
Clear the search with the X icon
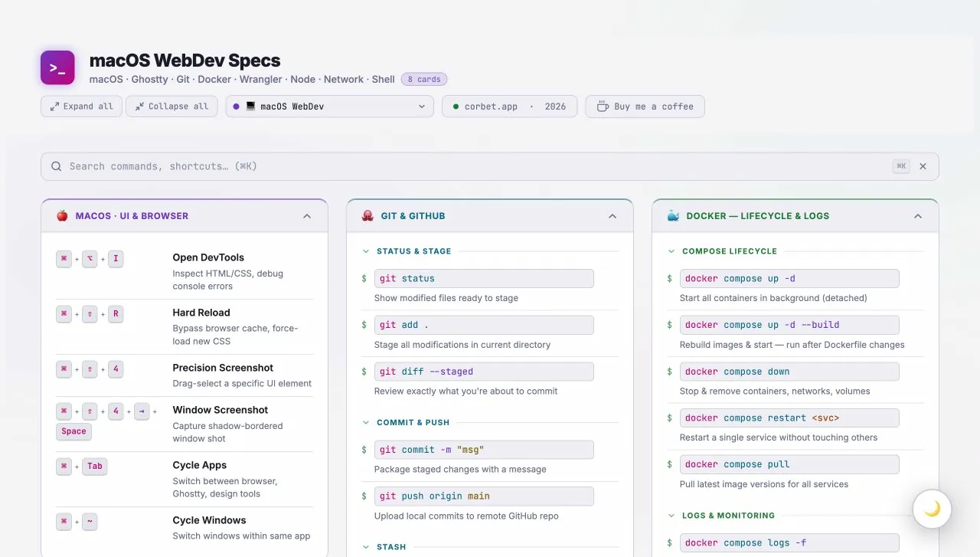[x=923, y=165]
